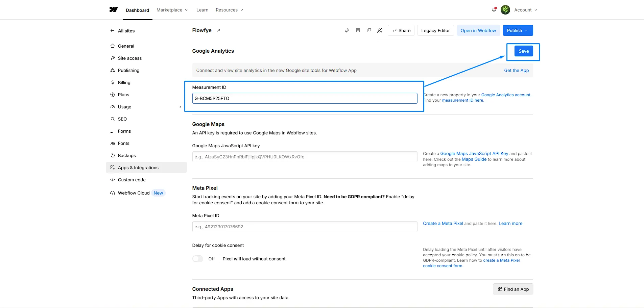Image resolution: width=644 pixels, height=308 pixels.
Task: Select Site access in the sidebar
Action: click(x=146, y=58)
